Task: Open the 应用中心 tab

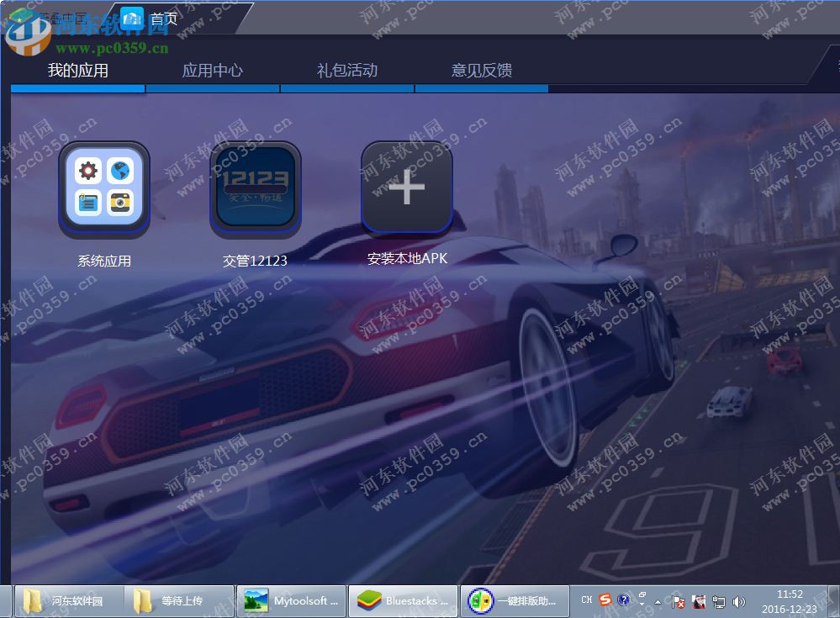Action: coord(213,70)
